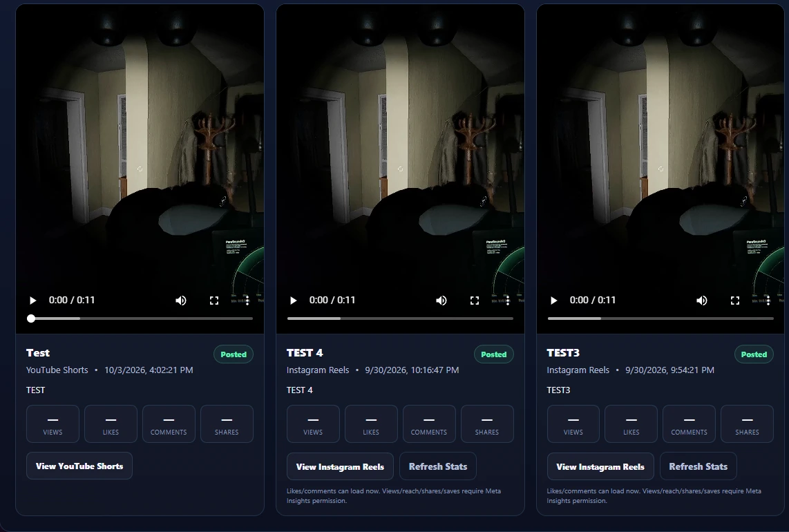Click the Likes stat box on TEST3
This screenshot has width=789, height=532.
[x=631, y=424]
